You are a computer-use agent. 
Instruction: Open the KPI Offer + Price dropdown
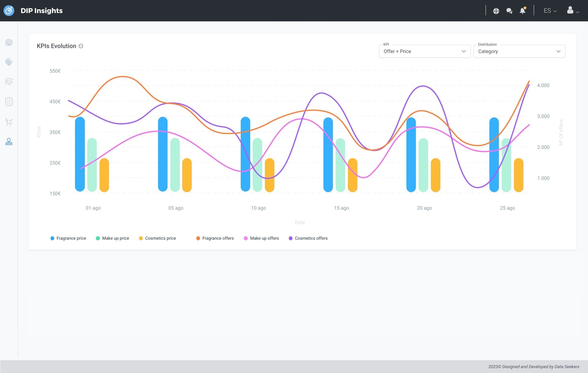424,51
